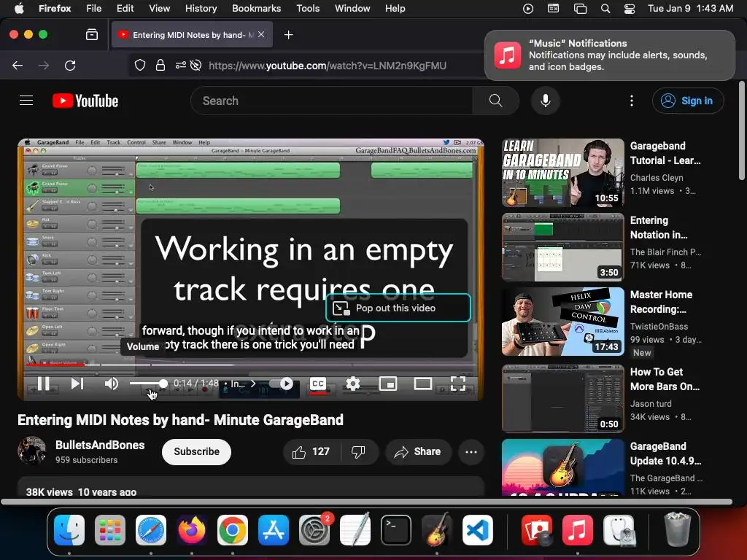
Task: Open video player settings gear
Action: [352, 384]
